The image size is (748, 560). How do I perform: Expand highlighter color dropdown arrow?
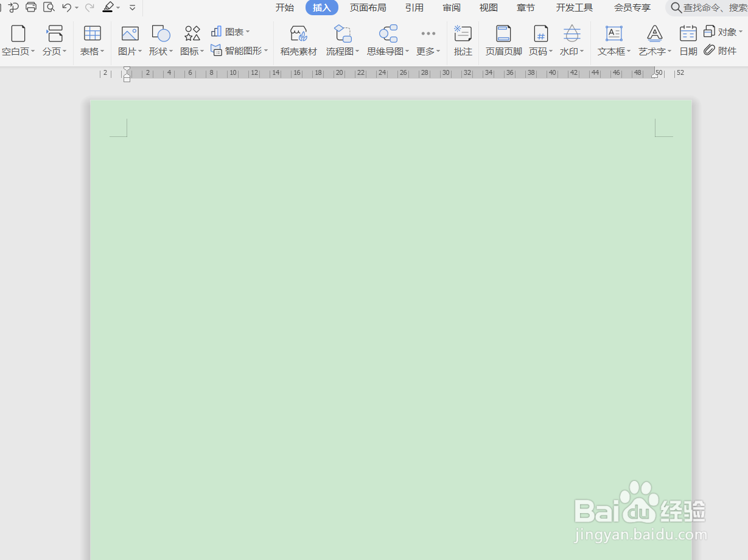point(118,8)
